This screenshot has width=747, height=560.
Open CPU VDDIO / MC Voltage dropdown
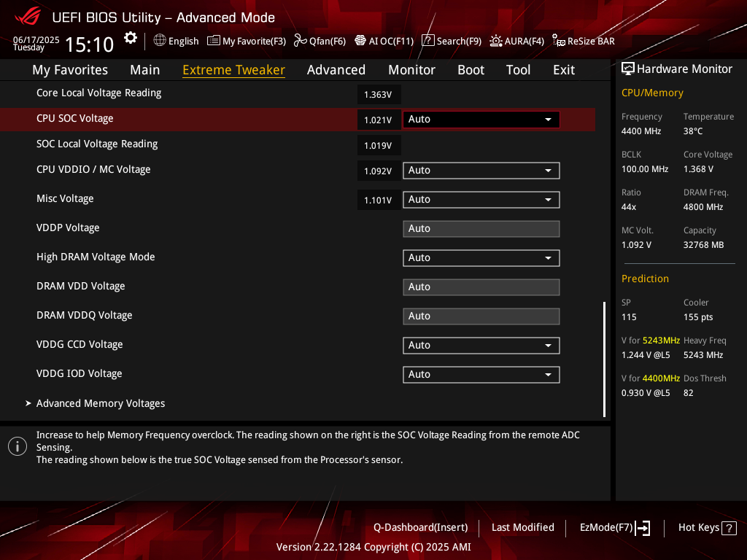tap(481, 171)
